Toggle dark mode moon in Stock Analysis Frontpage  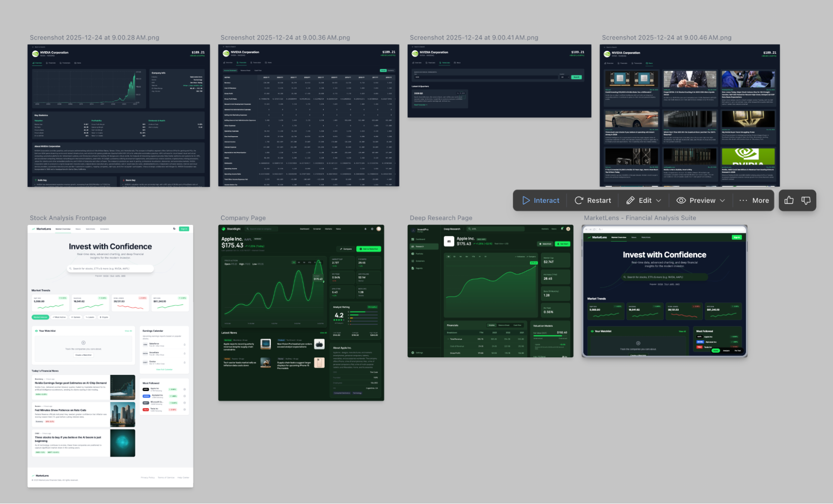pos(174,229)
